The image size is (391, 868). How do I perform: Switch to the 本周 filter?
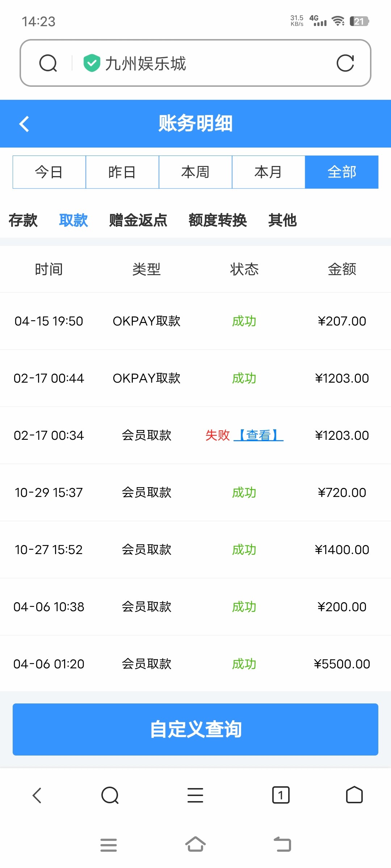coord(195,172)
